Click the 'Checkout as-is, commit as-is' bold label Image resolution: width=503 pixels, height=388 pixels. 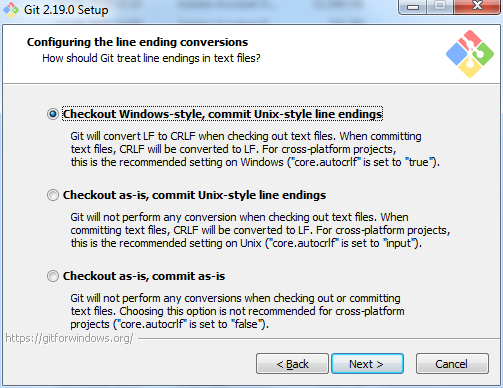click(144, 276)
